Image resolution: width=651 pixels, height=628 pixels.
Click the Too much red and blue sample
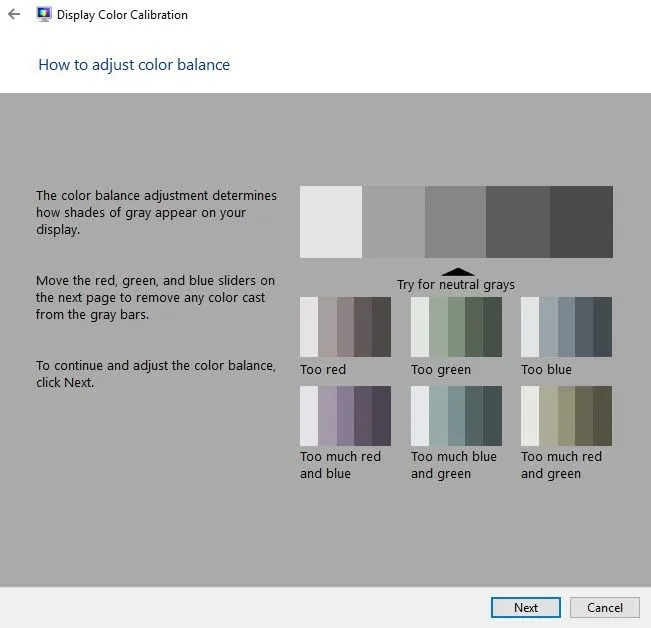point(345,416)
